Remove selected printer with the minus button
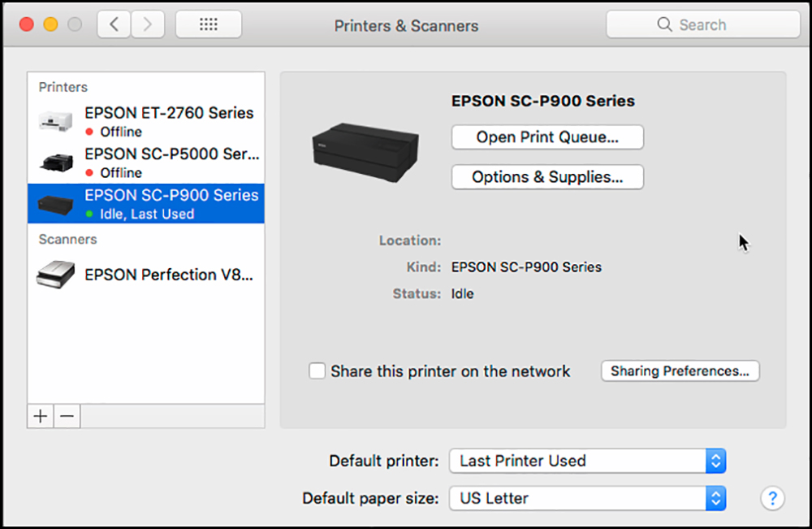Screen dimensions: 812x529 coord(67,416)
